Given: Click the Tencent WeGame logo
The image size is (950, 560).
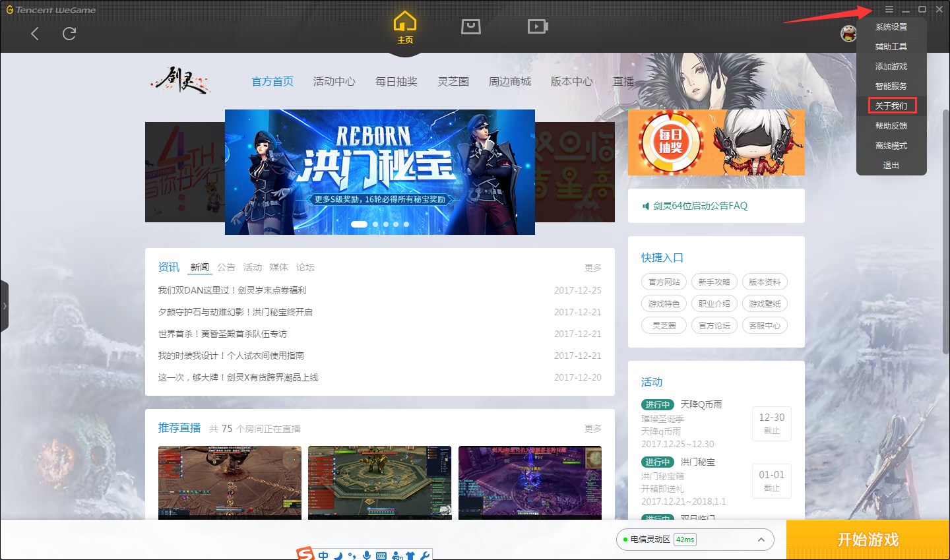Looking at the screenshot, I should [x=51, y=10].
